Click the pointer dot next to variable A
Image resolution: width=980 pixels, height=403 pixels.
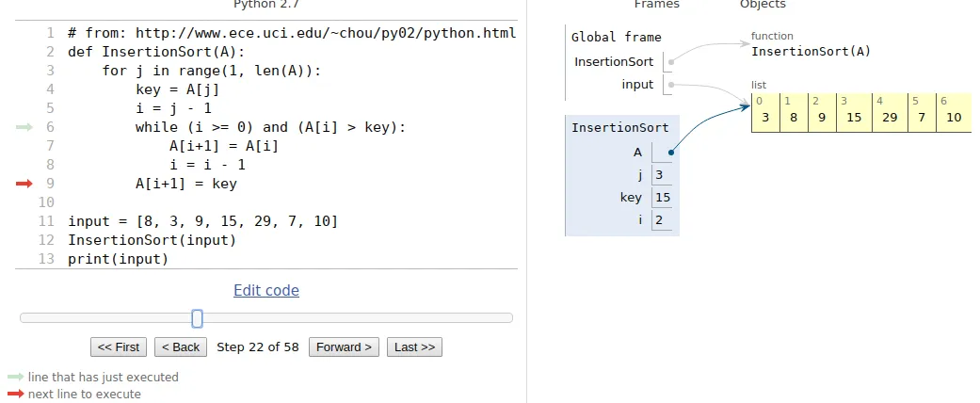click(669, 152)
